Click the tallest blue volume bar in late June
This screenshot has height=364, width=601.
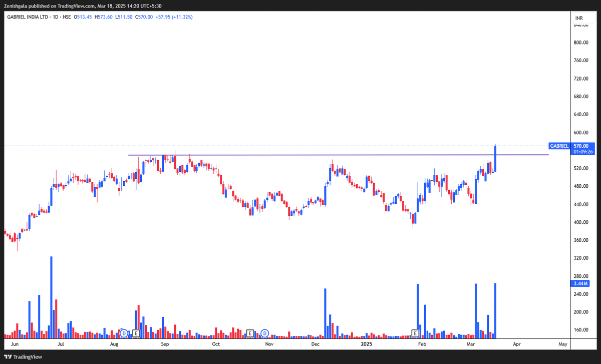(51, 297)
